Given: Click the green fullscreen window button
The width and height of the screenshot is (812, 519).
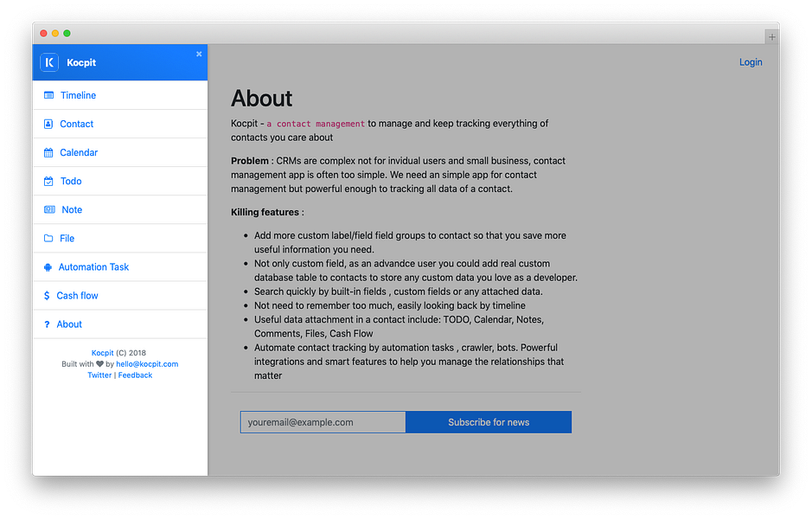Looking at the screenshot, I should click(x=67, y=33).
